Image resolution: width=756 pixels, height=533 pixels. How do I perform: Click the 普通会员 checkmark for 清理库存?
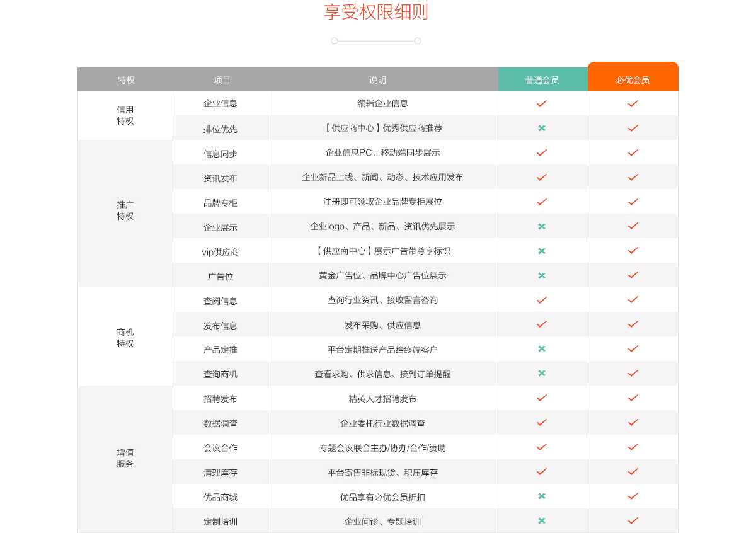pos(542,472)
